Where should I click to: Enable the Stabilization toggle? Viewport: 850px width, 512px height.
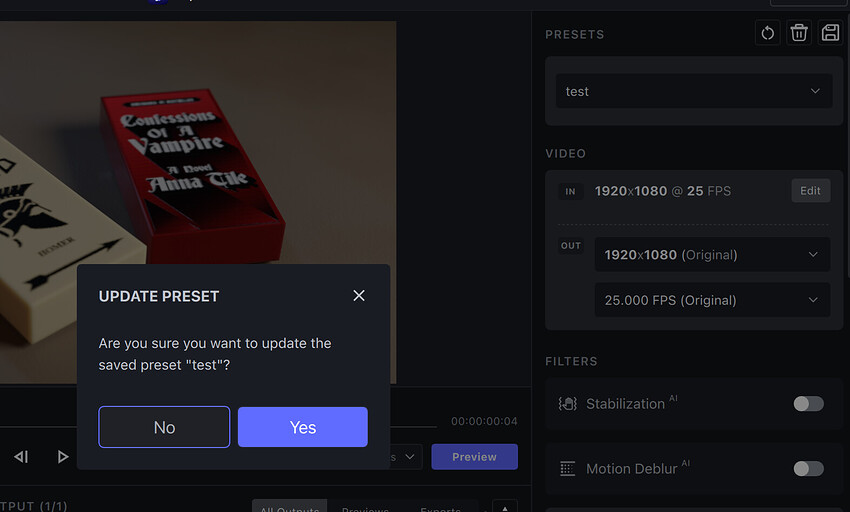click(808, 404)
